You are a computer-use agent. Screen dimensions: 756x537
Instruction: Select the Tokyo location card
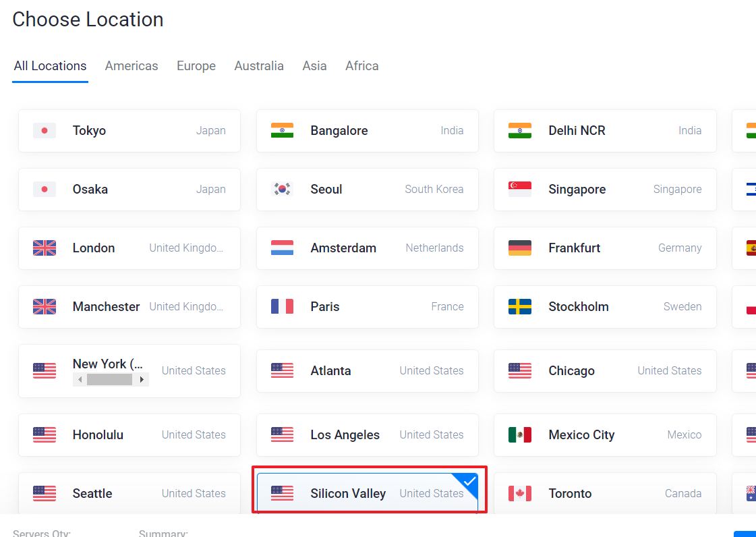click(129, 131)
